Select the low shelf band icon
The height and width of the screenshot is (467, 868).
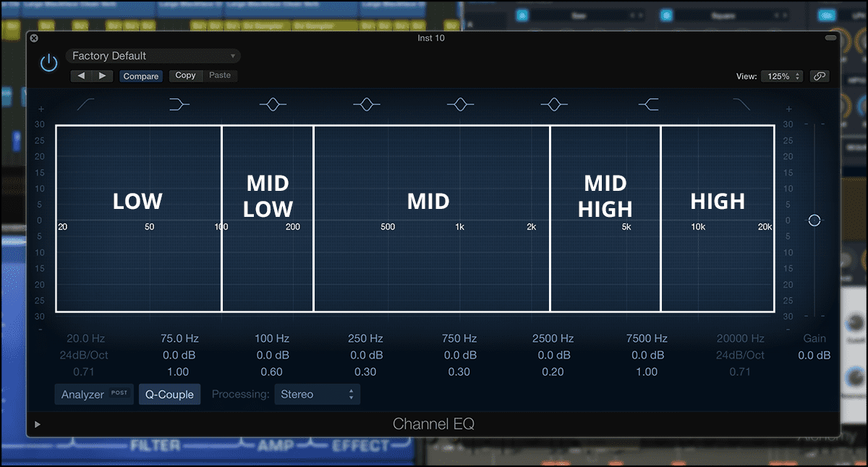(179, 104)
